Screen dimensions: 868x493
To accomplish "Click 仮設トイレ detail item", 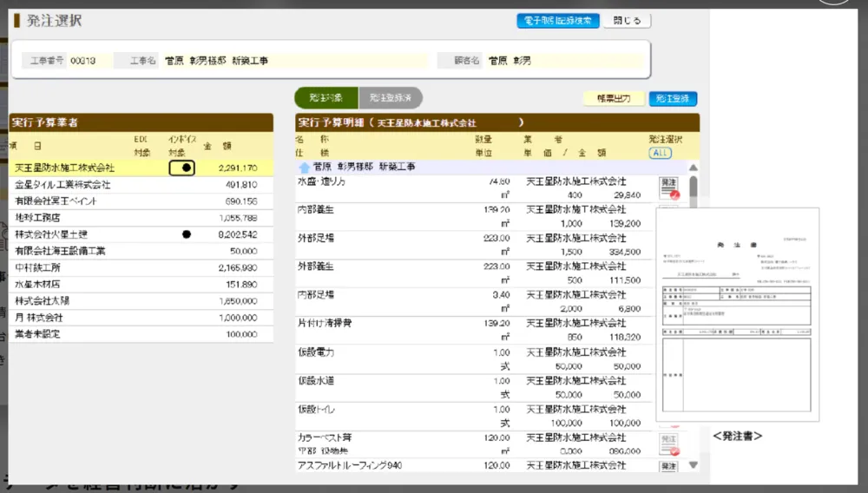I will pyautogui.click(x=316, y=410).
